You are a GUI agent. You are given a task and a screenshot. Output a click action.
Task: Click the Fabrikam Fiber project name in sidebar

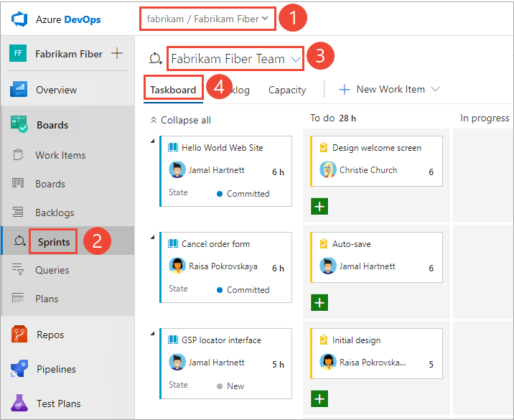69,54
